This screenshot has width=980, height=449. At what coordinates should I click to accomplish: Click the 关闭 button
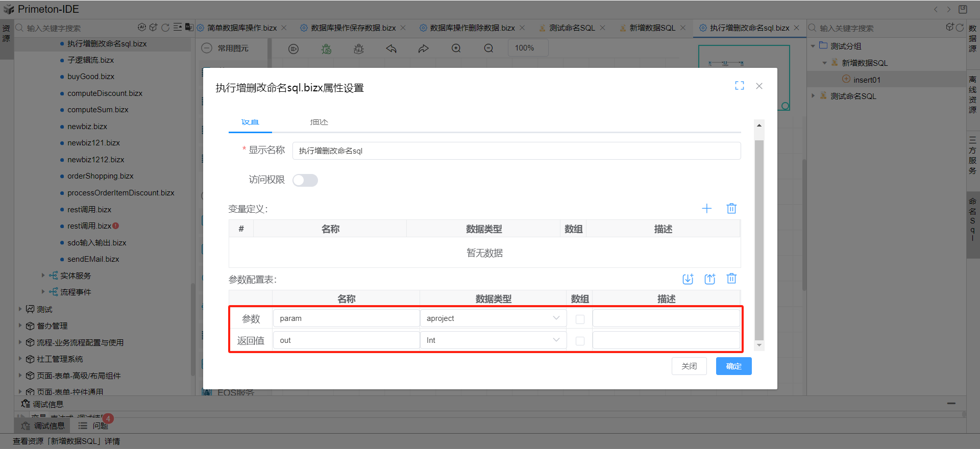click(689, 366)
